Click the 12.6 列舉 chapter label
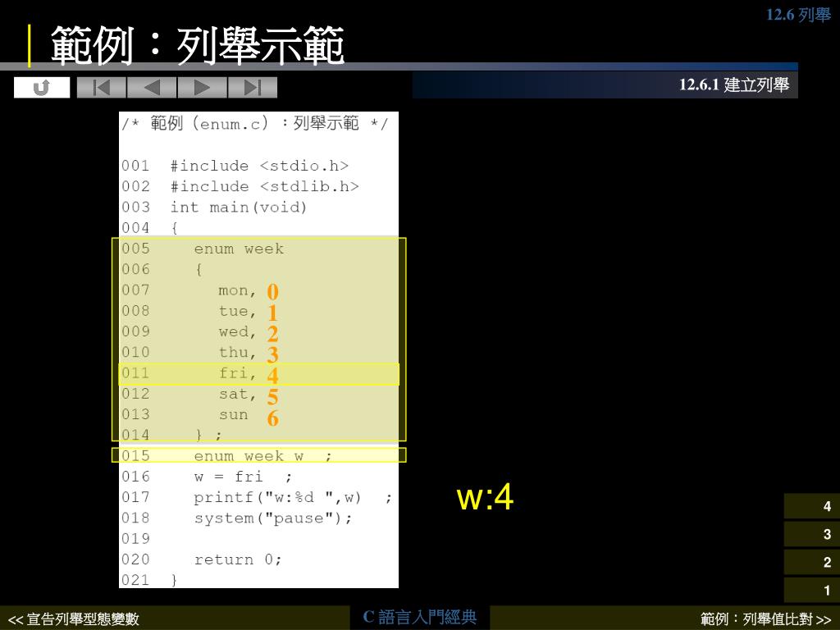The image size is (840, 630). tap(798, 15)
